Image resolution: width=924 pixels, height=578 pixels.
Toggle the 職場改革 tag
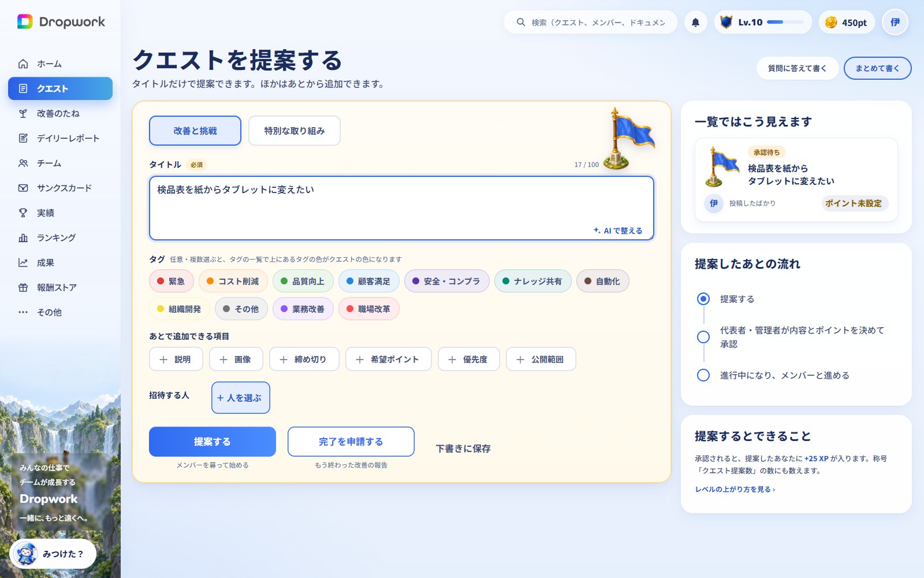pyautogui.click(x=369, y=309)
